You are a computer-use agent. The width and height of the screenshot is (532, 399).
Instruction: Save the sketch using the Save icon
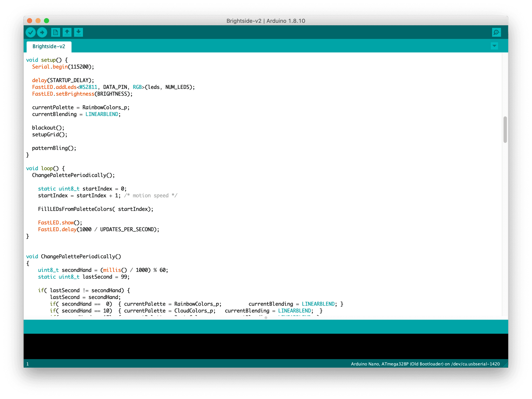(x=78, y=32)
